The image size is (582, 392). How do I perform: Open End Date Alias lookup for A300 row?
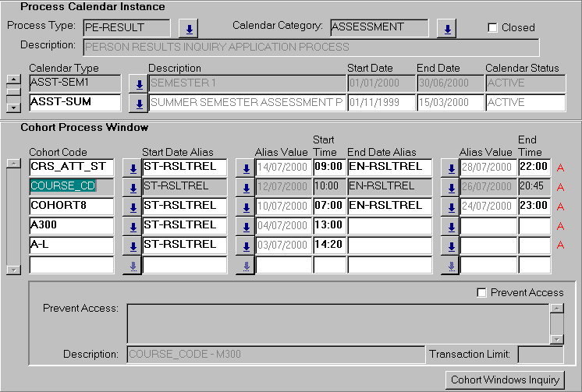[x=450, y=227]
